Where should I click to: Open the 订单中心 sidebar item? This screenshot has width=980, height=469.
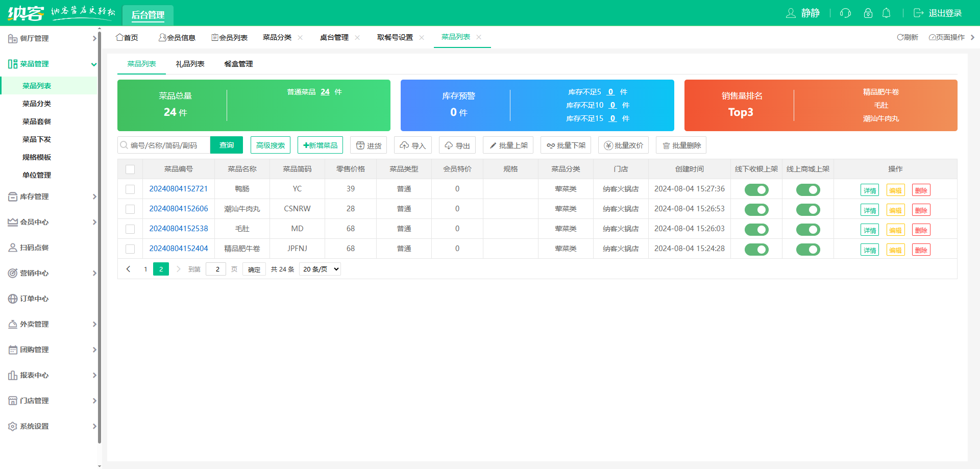pyautogui.click(x=34, y=299)
